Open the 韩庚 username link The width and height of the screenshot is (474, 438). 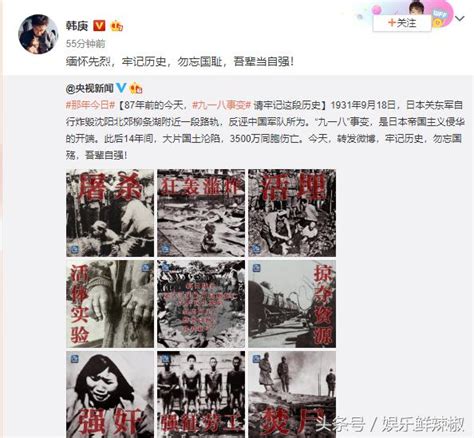point(77,26)
